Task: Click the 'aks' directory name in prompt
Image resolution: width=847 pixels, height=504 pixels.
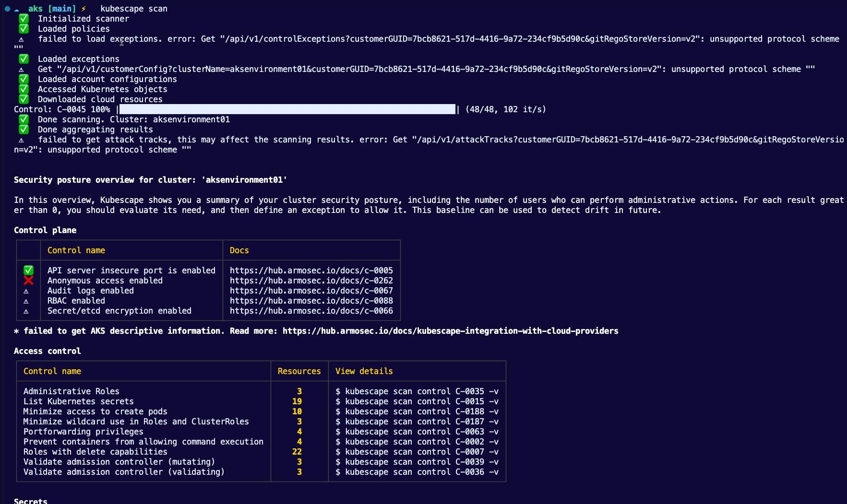Action: 36,9
